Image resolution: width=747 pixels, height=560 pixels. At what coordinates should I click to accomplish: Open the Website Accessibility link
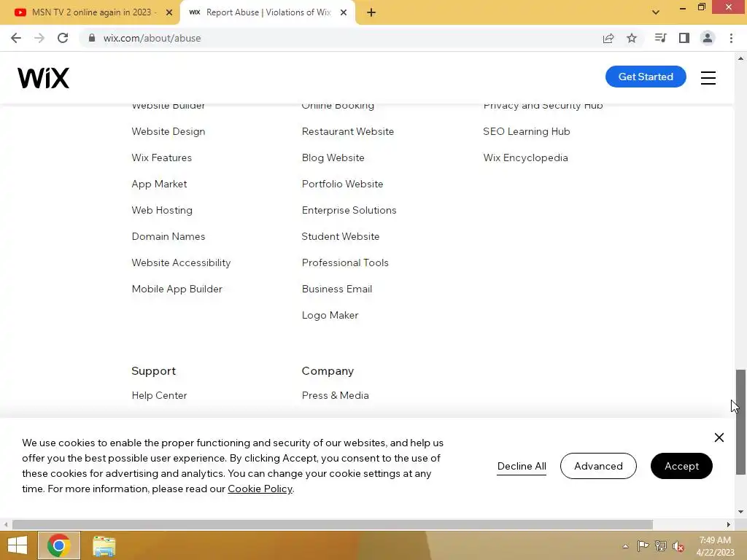(x=181, y=262)
